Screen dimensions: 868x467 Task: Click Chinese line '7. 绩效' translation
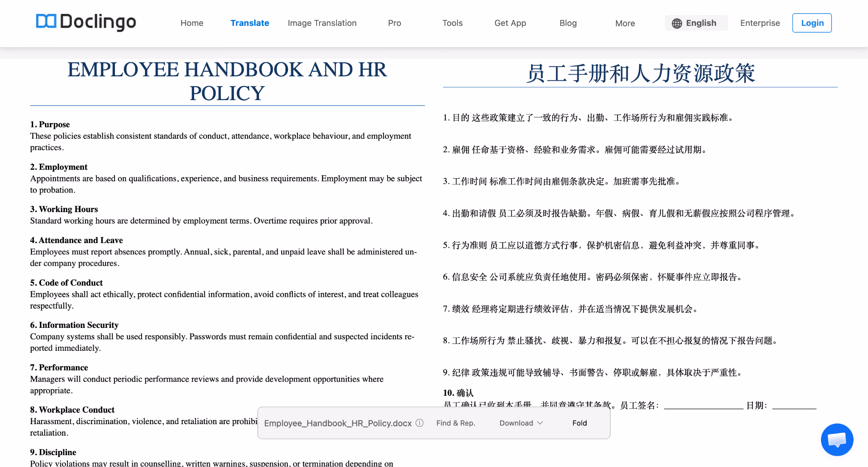coord(571,309)
